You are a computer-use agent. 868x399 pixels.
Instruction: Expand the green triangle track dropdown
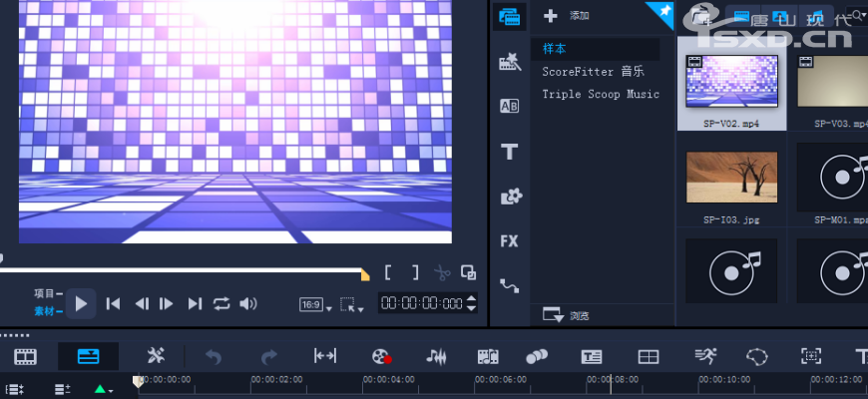click(104, 388)
